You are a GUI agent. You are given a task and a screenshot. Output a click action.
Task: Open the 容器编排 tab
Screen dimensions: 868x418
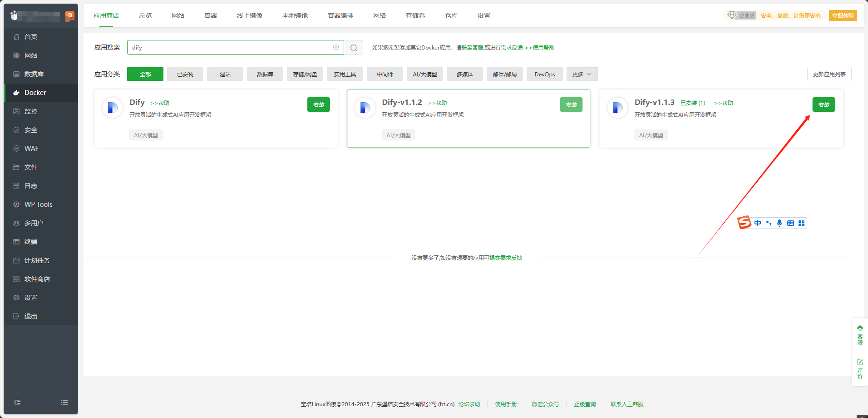tap(340, 15)
